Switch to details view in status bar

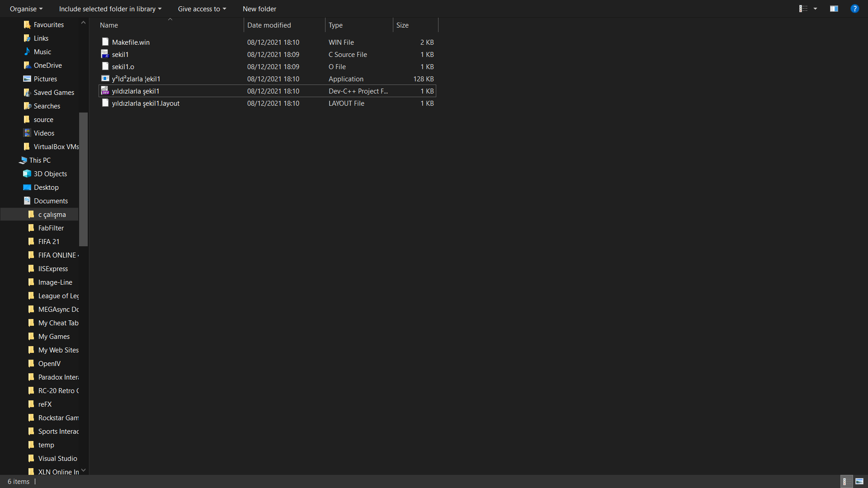844,481
